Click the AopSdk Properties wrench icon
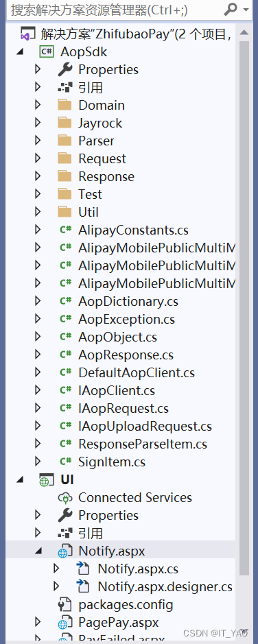This screenshot has width=258, height=644. pos(65,69)
